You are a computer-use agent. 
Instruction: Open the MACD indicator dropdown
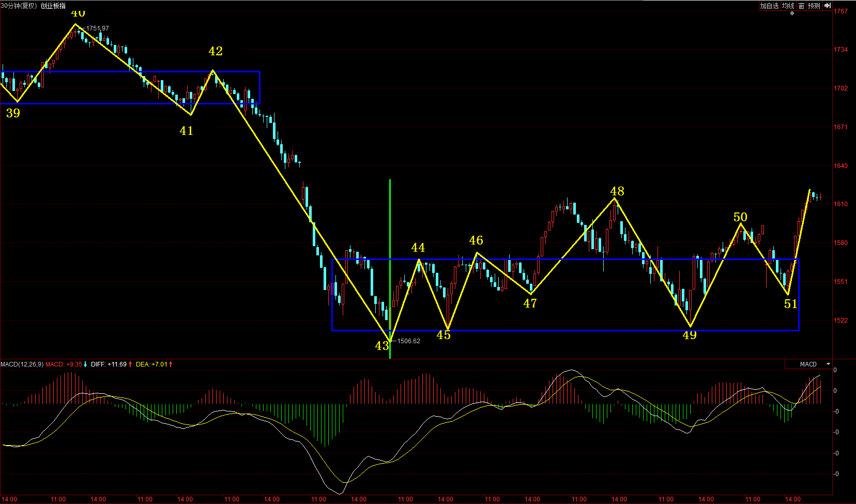click(828, 364)
